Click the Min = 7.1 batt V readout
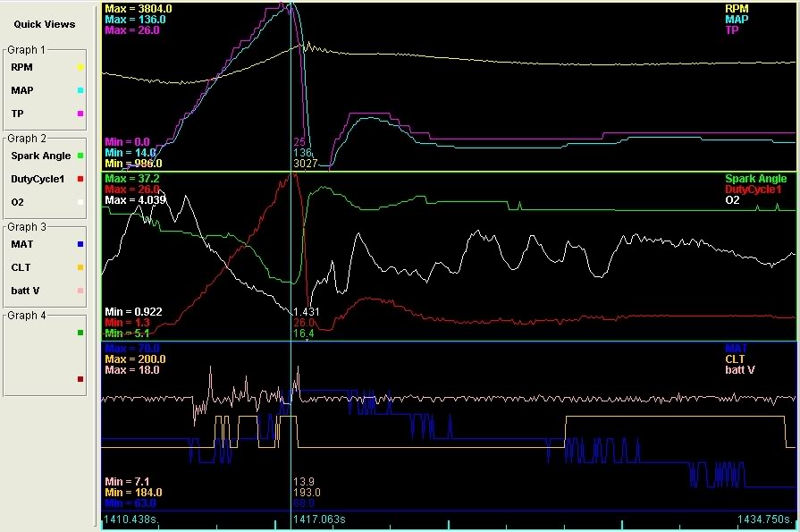Viewport: 800px width, 532px height. pos(127,481)
